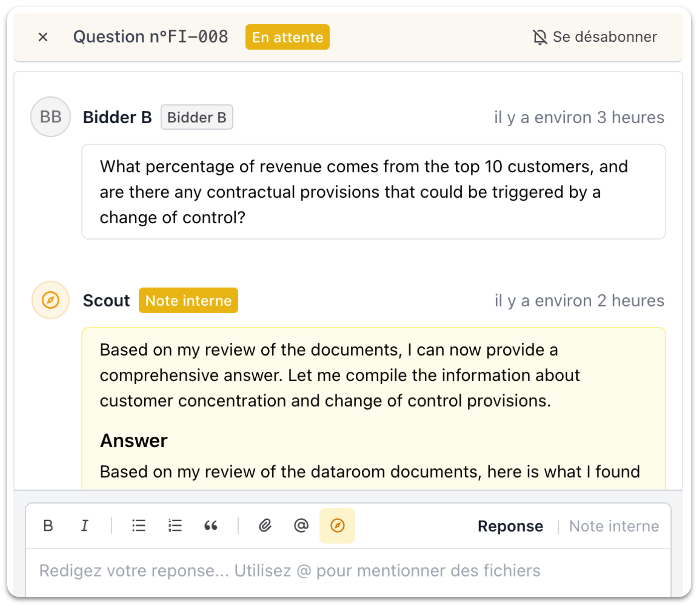
Task: Insert a blockquote
Action: (211, 526)
